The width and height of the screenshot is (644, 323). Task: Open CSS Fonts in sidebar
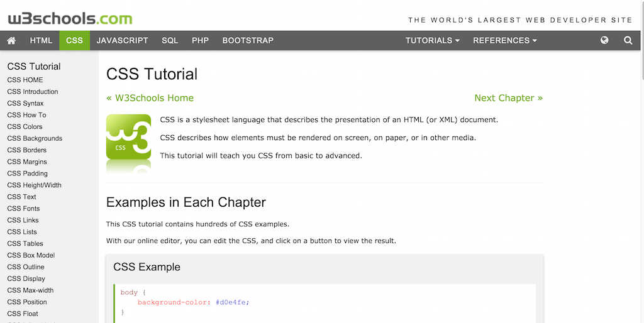tap(23, 209)
